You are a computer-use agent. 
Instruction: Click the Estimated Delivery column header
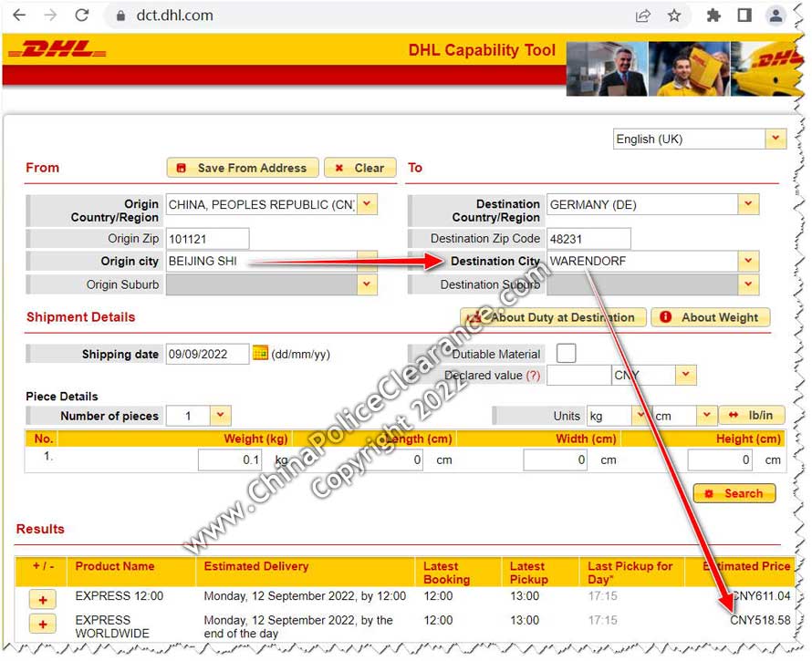click(256, 566)
